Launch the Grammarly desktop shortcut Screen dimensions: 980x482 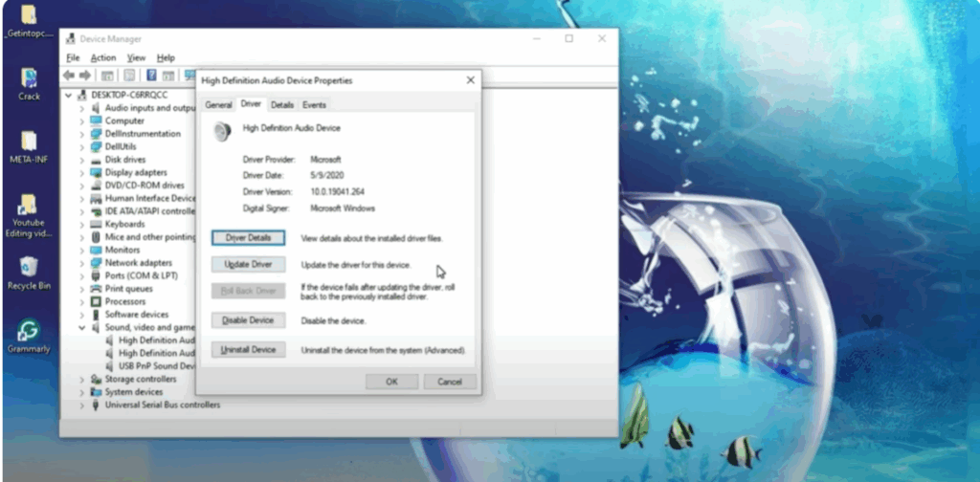[x=29, y=337]
